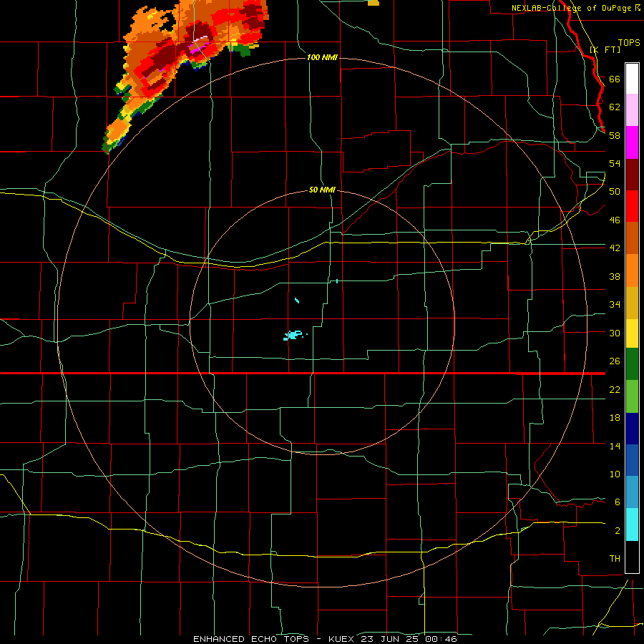
Task: Click the '10' legend value
Action: coord(615,474)
